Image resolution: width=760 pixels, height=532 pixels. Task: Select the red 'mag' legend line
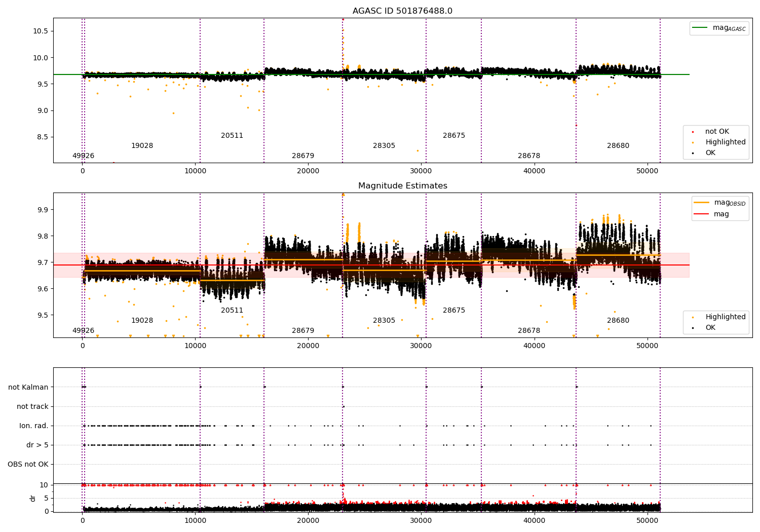point(701,214)
